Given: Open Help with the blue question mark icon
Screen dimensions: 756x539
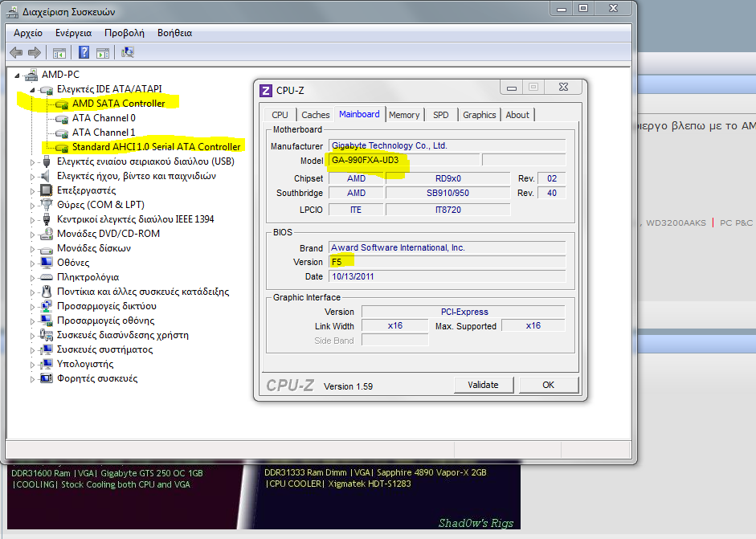Looking at the screenshot, I should 84,53.
